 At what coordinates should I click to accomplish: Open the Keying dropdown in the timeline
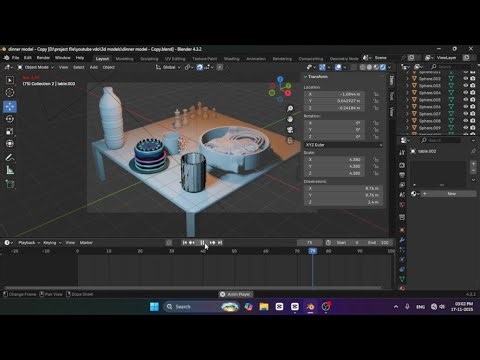[52, 243]
